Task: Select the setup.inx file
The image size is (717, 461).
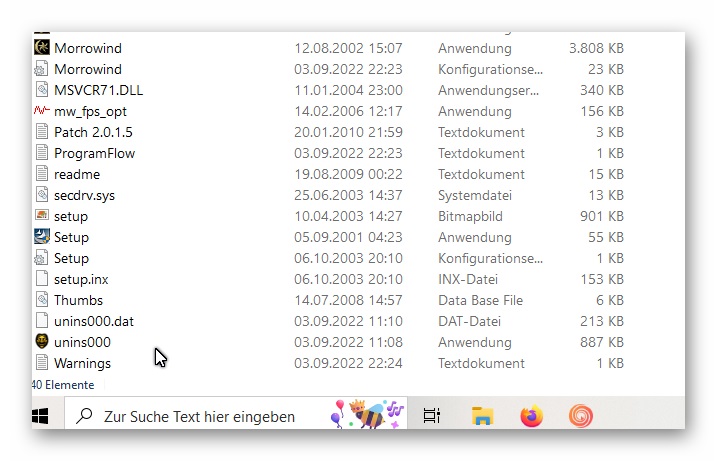Action: click(x=81, y=279)
